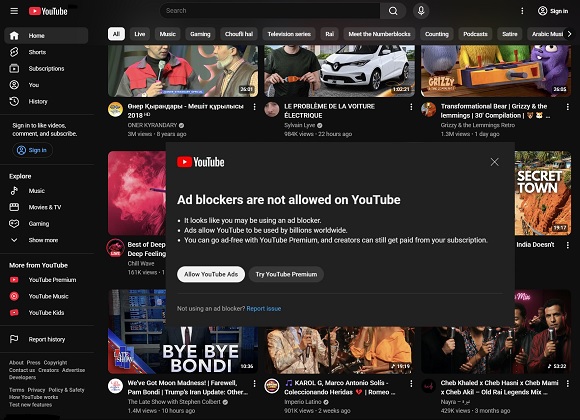Select the Meet the Numberblocks chip

click(x=380, y=34)
